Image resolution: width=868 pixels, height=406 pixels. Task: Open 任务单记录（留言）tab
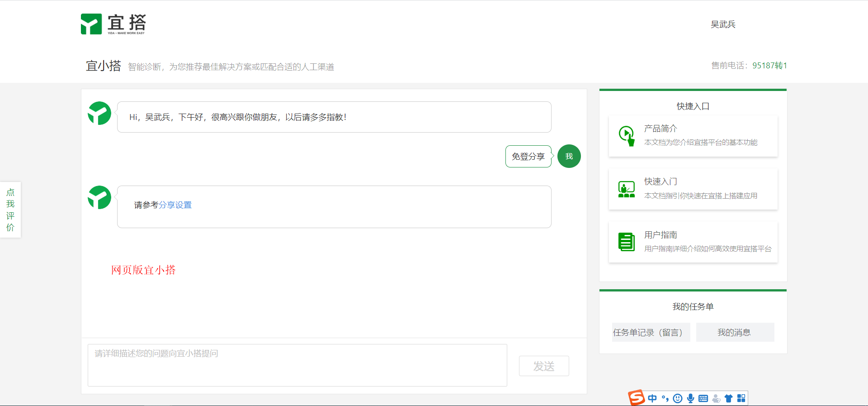pyautogui.click(x=651, y=332)
